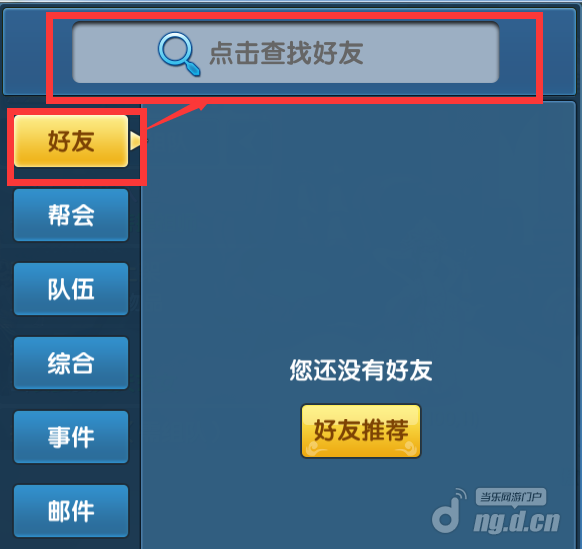Switch to the 帮会 guild tab
582x549 pixels.
pyautogui.click(x=71, y=215)
